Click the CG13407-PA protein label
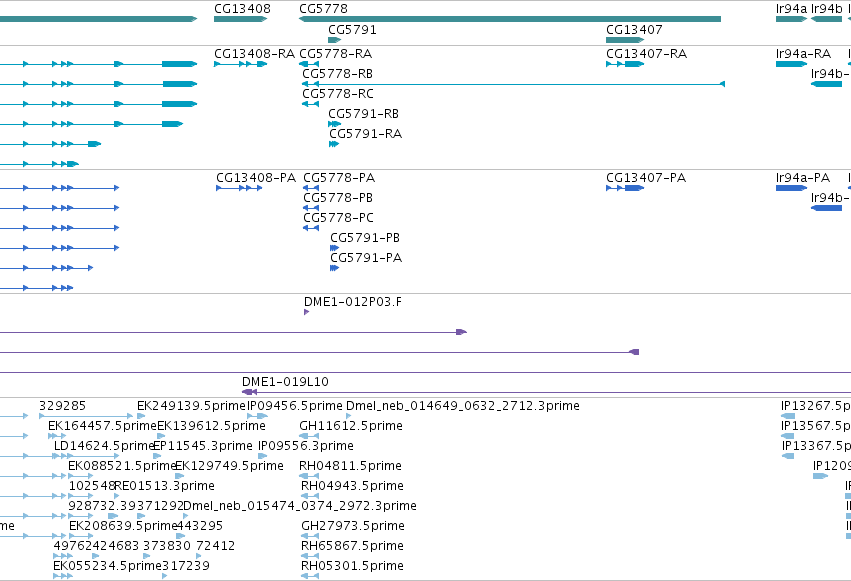Screen dimensions: 851x581 (646, 178)
